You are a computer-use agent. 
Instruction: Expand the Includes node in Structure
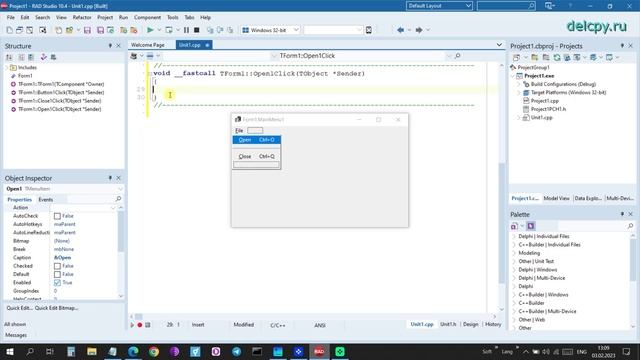click(7, 67)
